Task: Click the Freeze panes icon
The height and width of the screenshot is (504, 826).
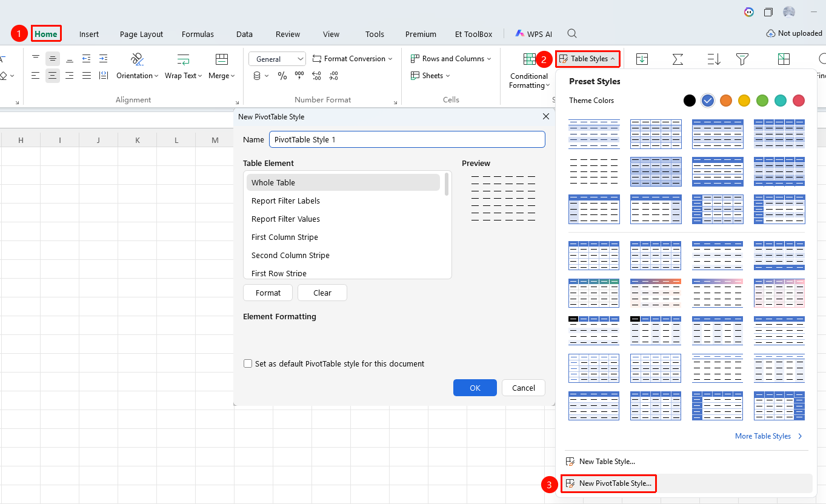Action: [x=784, y=59]
